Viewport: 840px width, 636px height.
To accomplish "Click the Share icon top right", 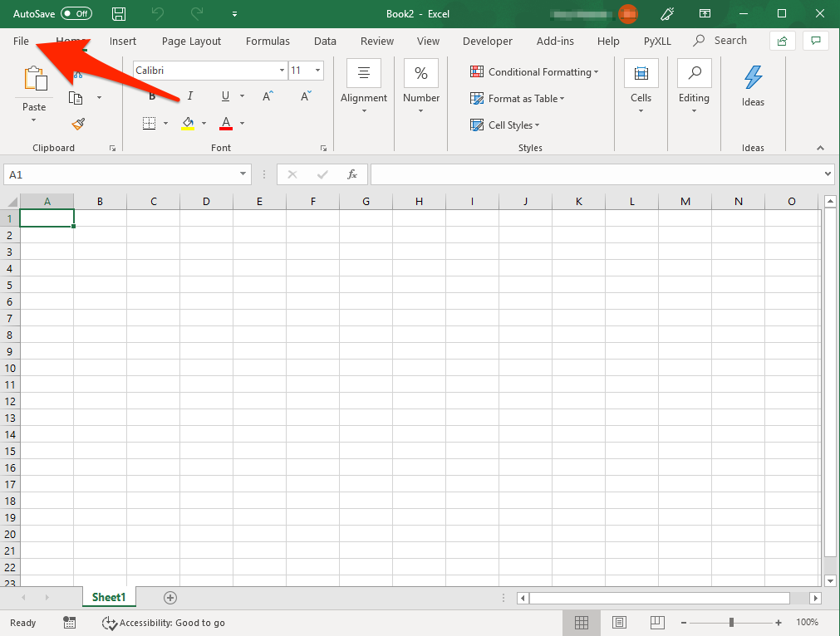I will (782, 42).
